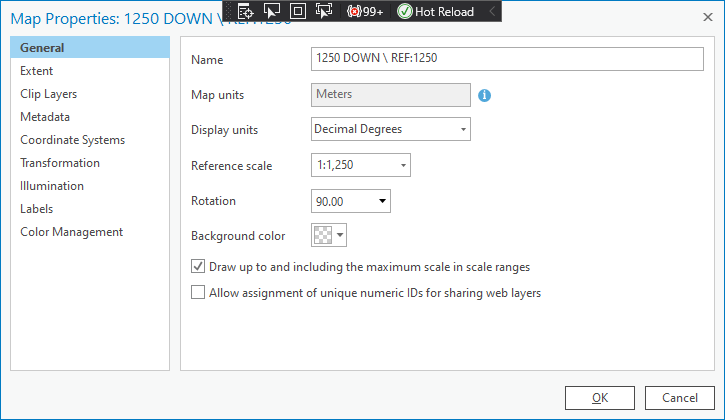Switch to the Extent tab
The width and height of the screenshot is (725, 420).
[37, 71]
